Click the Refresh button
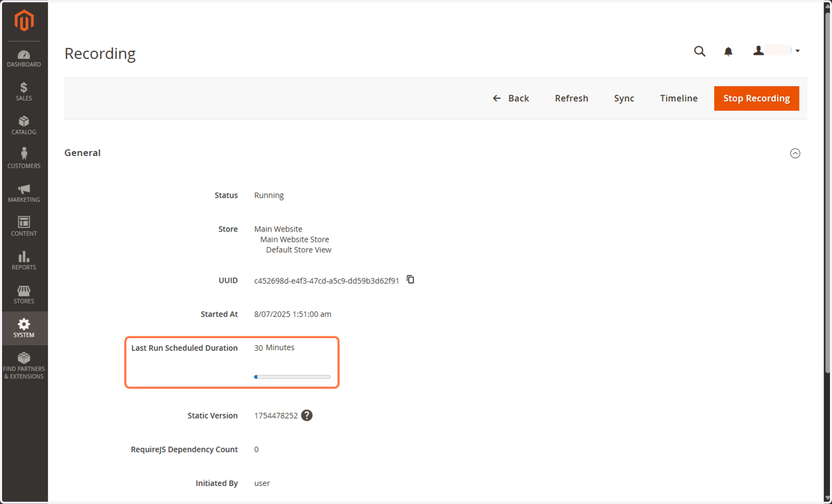832x504 pixels. [571, 98]
